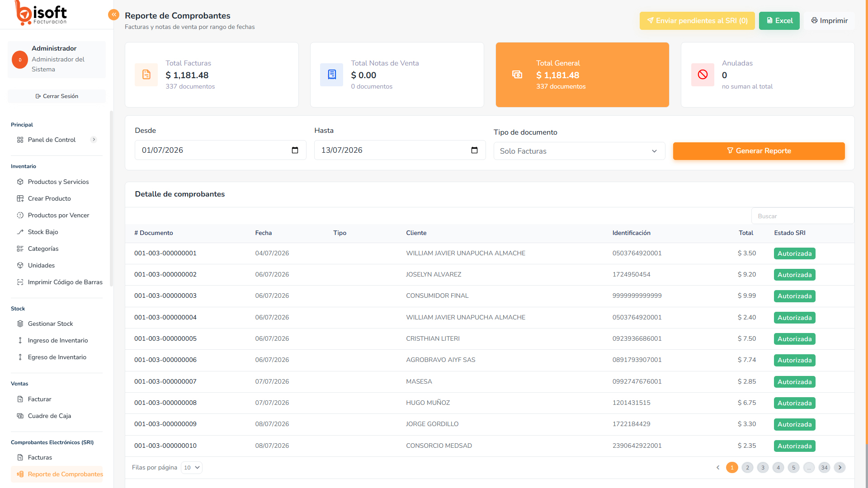
Task: Click the Generar Reporte button
Action: pos(759,151)
